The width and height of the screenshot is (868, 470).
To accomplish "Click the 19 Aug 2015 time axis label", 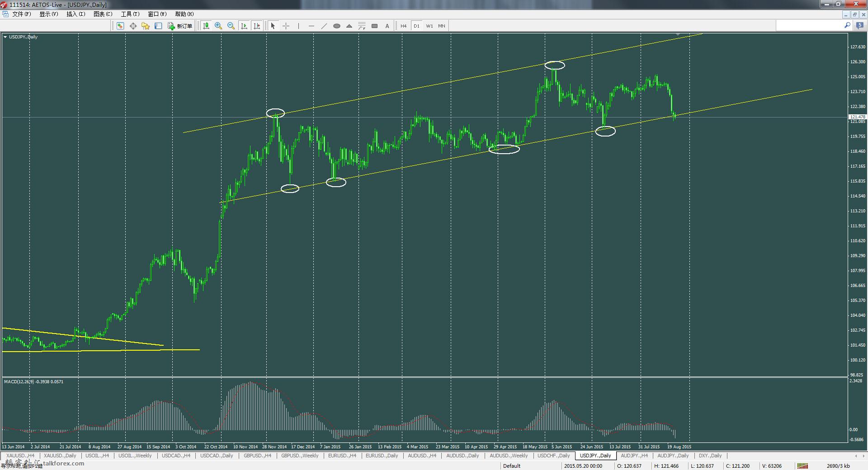I will [x=679, y=447].
